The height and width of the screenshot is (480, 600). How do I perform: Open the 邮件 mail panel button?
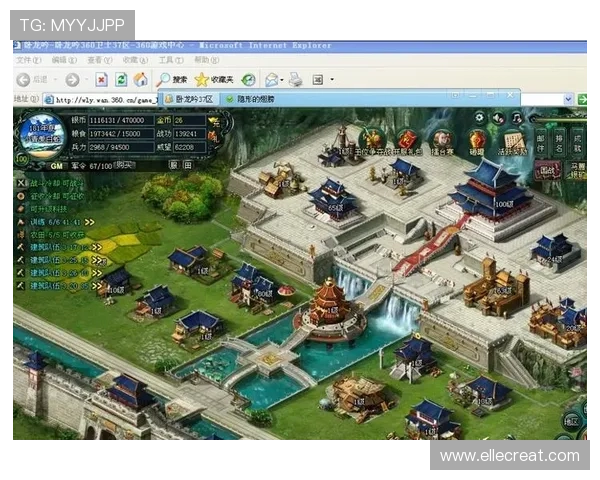pos(540,143)
